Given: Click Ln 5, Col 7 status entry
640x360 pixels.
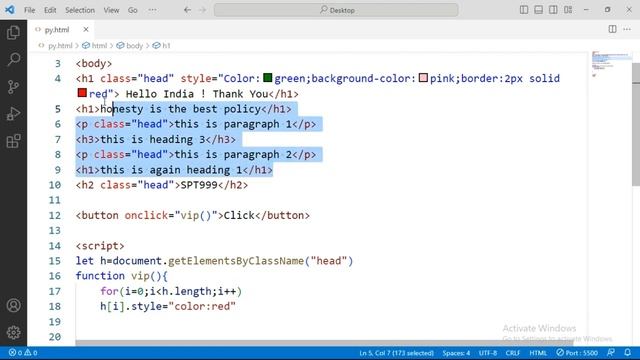Looking at the screenshot, I should (396, 353).
